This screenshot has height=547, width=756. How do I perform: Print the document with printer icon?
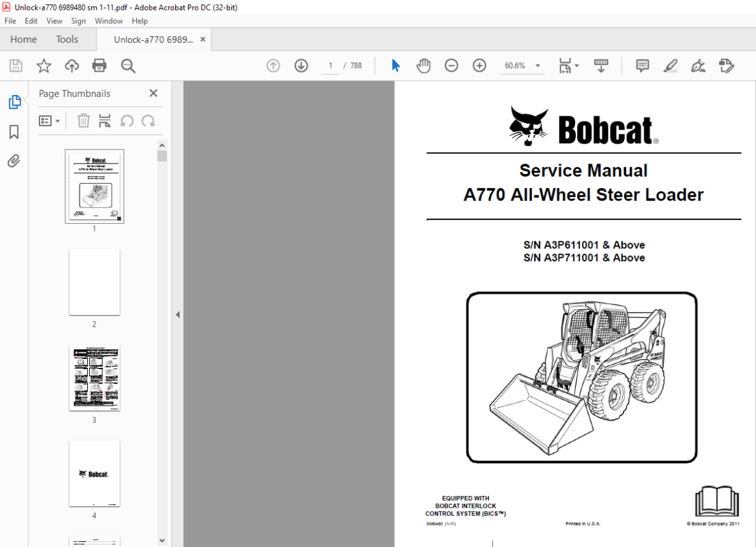[100, 65]
